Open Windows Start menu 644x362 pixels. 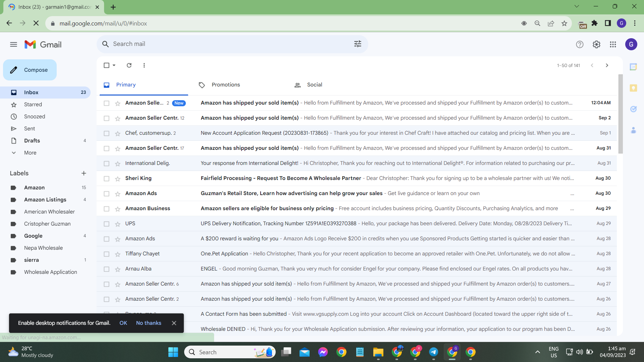(x=173, y=352)
